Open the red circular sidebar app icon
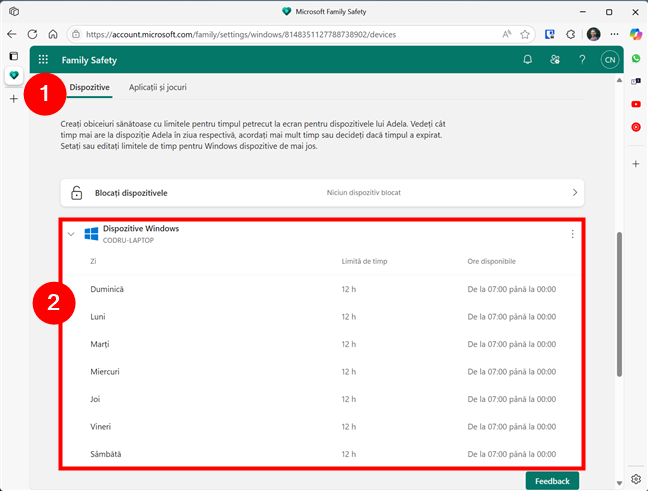The width and height of the screenshot is (648, 491). (x=636, y=127)
